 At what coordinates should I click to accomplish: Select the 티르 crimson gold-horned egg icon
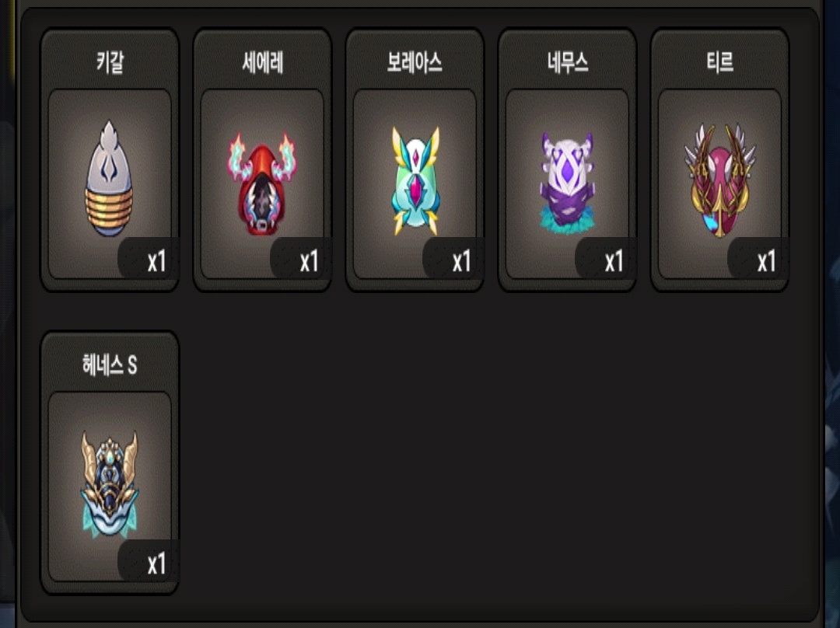click(720, 180)
